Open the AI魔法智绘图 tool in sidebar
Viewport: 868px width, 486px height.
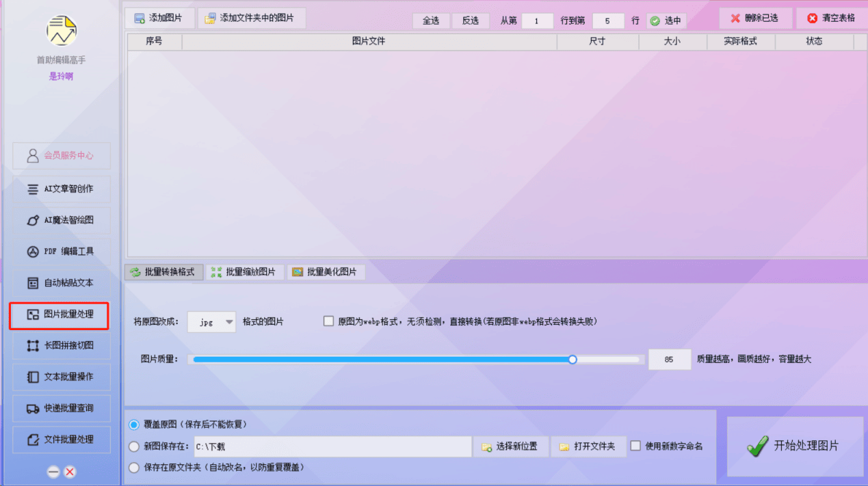60,219
